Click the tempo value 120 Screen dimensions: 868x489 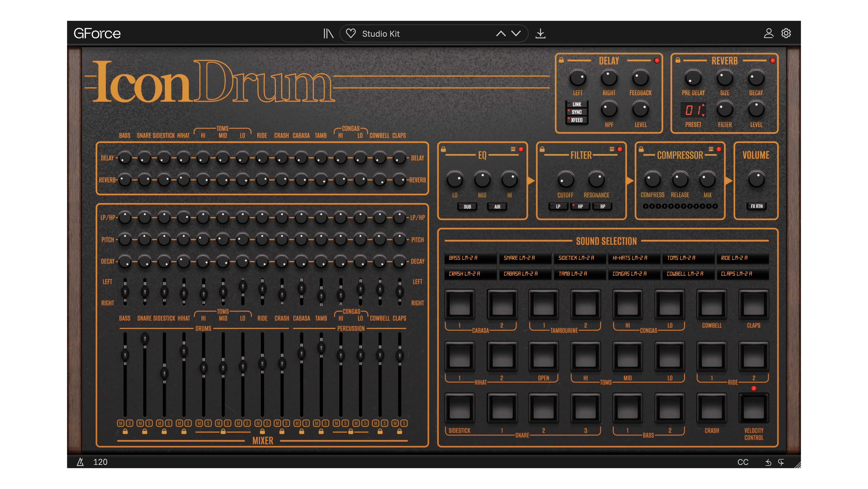(x=100, y=462)
